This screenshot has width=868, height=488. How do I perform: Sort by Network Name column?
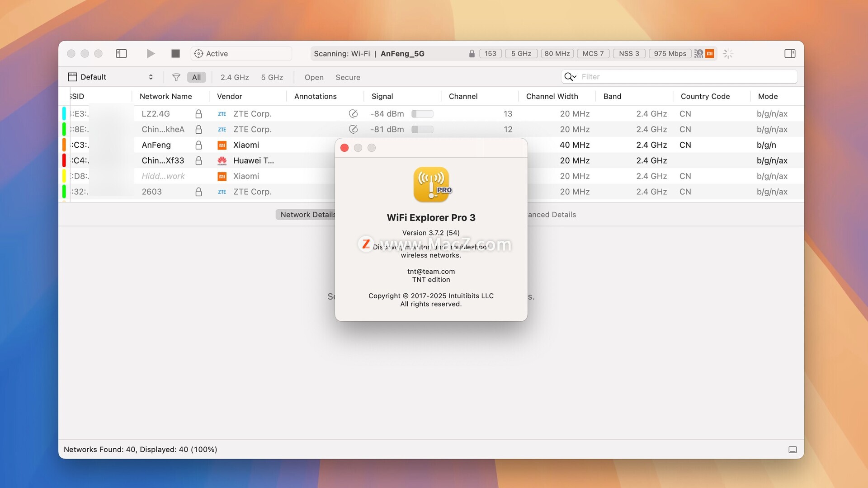(x=165, y=96)
